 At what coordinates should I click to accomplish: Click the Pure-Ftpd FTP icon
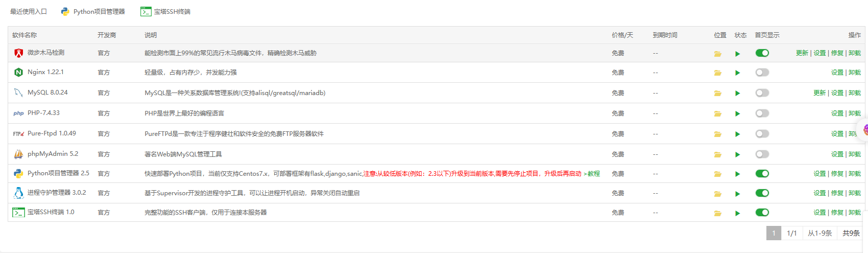coord(18,133)
